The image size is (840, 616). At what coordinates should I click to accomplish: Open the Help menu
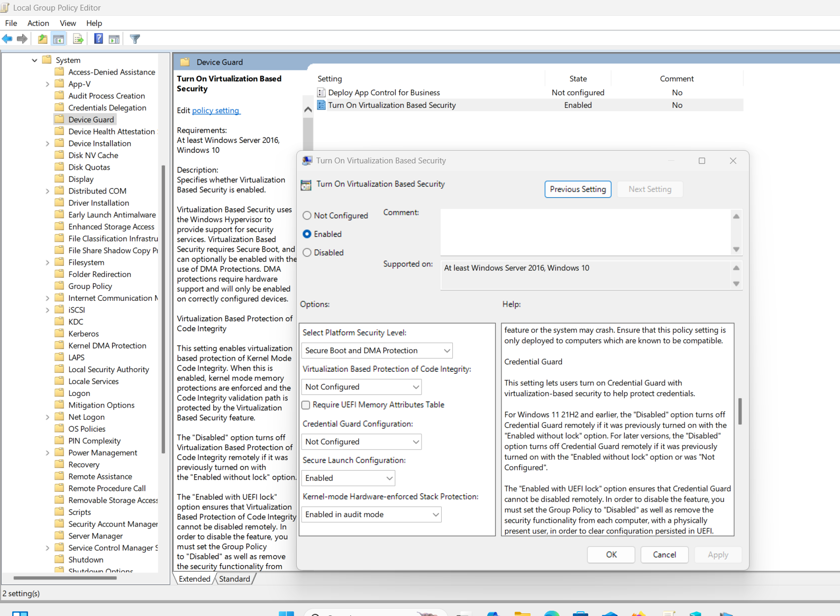(x=94, y=23)
